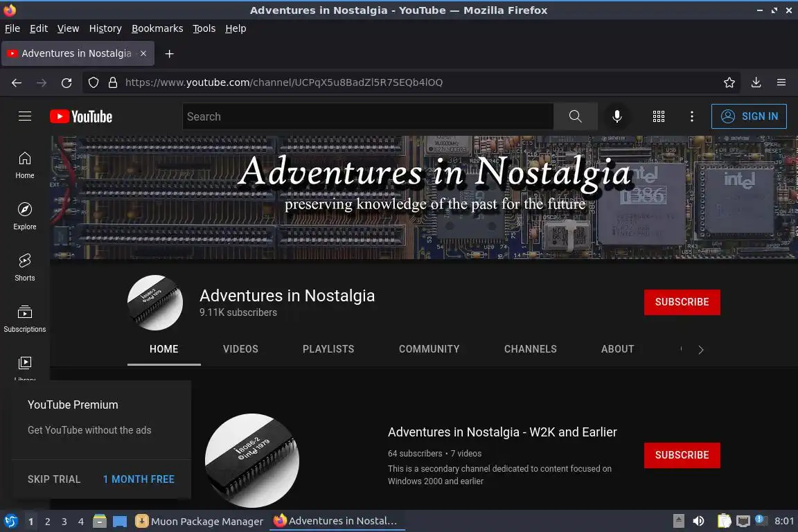Viewport: 798px width, 532px height.
Task: Subscribe to the W2K and Earlier channel
Action: [x=682, y=455]
